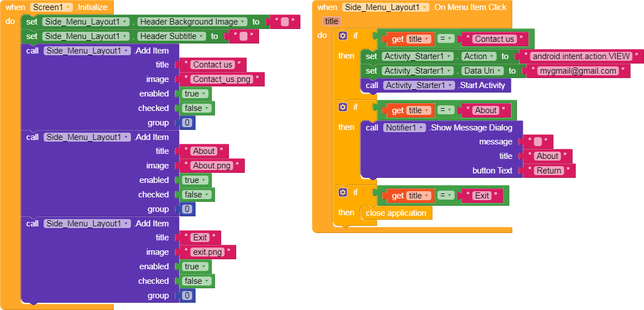This screenshot has width=644, height=310.
Task: Select the title parameter of On Menu Item Click
Action: (x=331, y=21)
